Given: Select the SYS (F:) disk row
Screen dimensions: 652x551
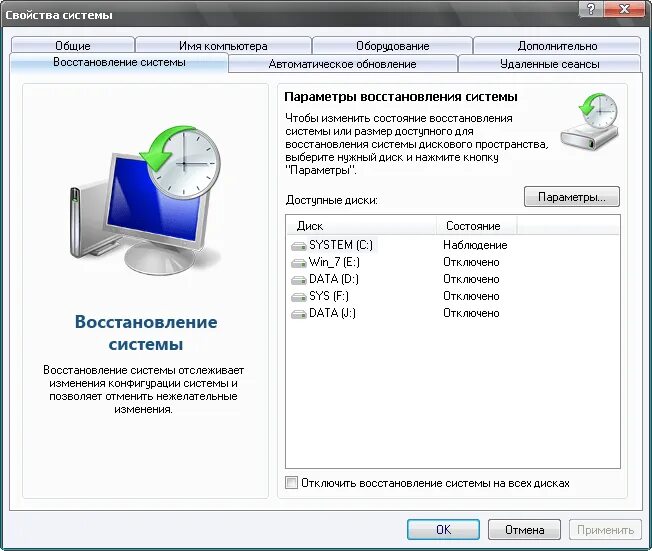Looking at the screenshot, I should tap(453, 296).
